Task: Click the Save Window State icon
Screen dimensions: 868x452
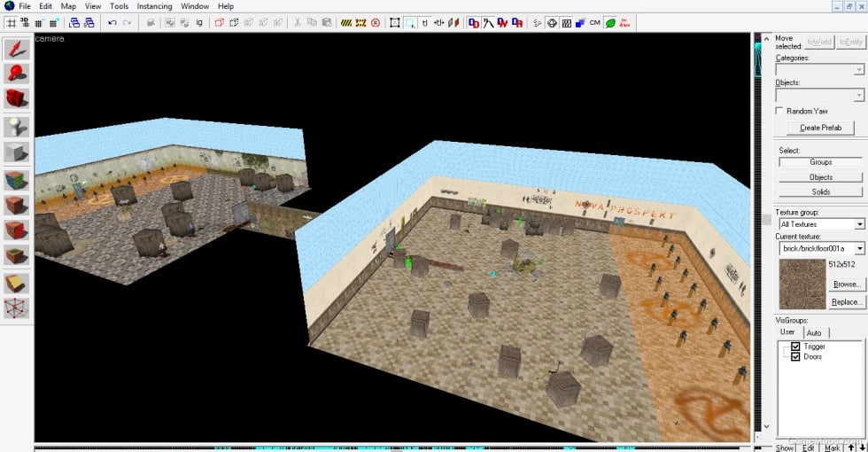Action: coord(89,23)
